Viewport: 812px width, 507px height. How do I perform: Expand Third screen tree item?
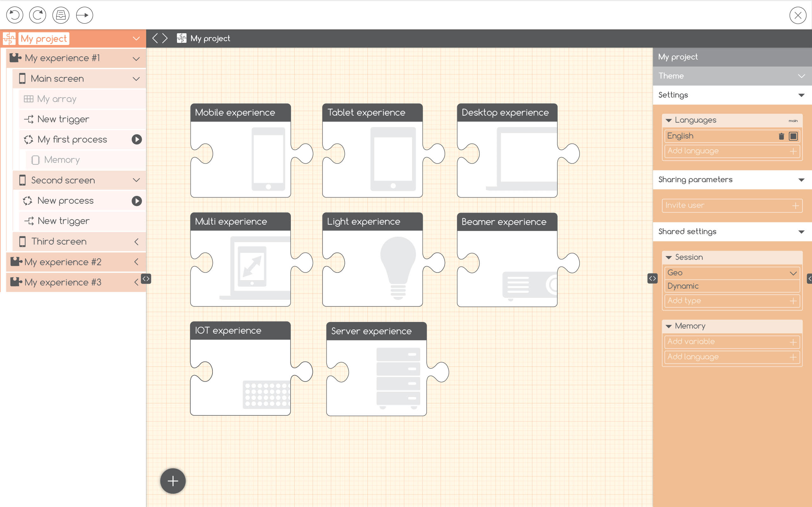136,242
